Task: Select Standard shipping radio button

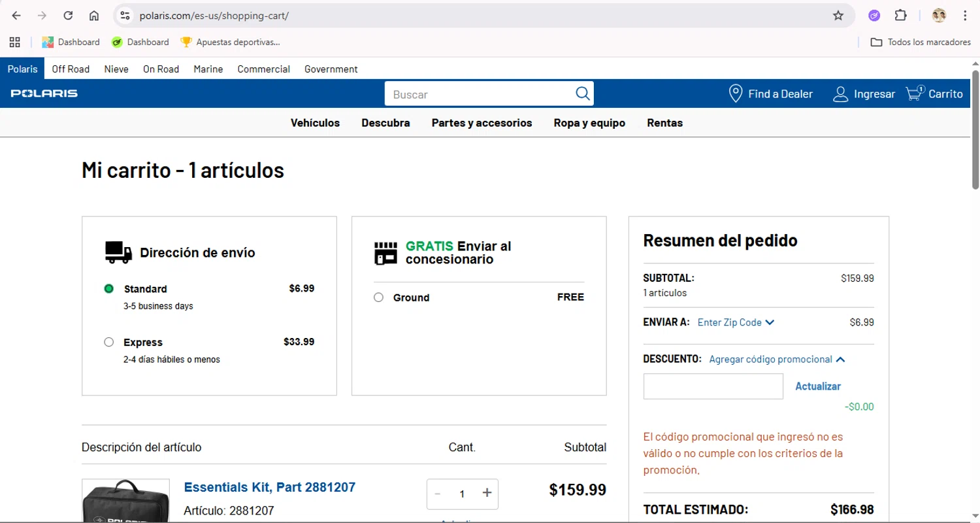Action: coord(109,288)
